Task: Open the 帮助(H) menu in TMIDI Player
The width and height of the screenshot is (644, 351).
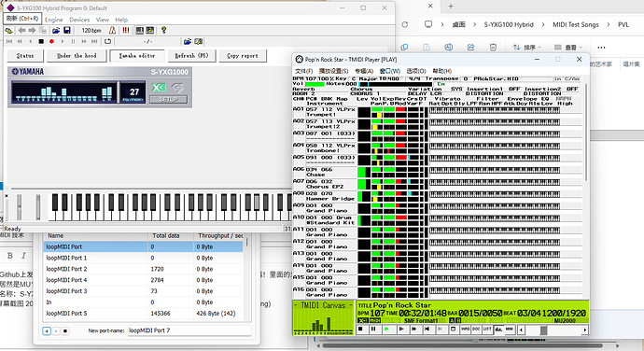Action: pyautogui.click(x=441, y=71)
